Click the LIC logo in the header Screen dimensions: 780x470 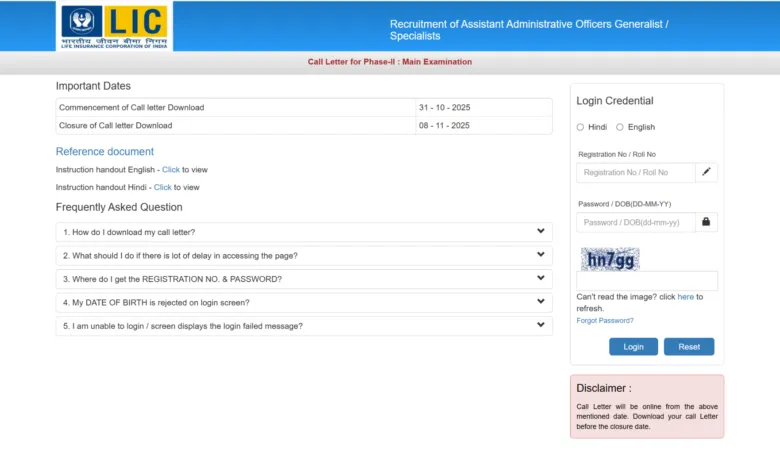point(114,26)
